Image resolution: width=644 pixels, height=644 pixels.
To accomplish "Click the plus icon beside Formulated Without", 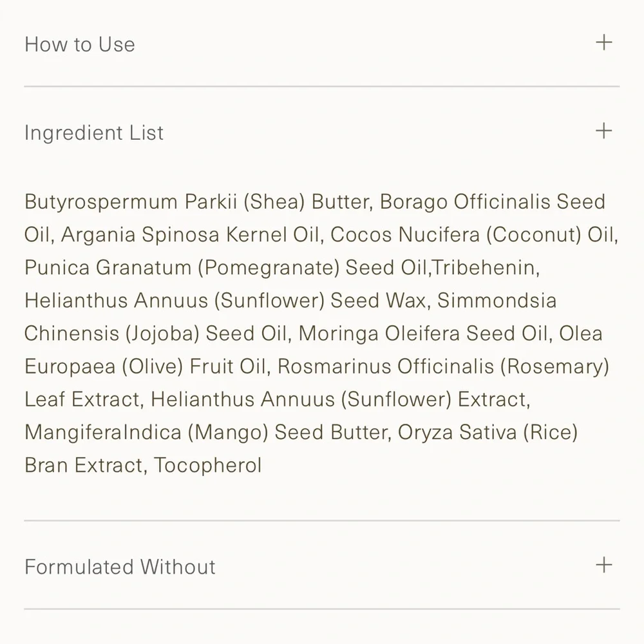I will coord(603,565).
